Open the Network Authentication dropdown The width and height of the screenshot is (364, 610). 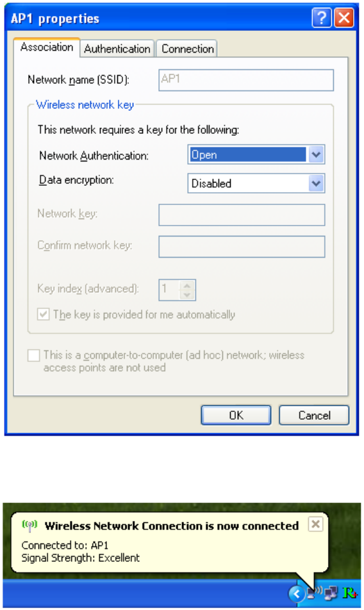(256, 155)
